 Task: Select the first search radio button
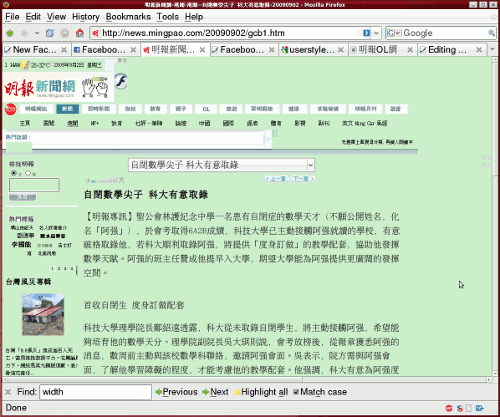pos(14,173)
